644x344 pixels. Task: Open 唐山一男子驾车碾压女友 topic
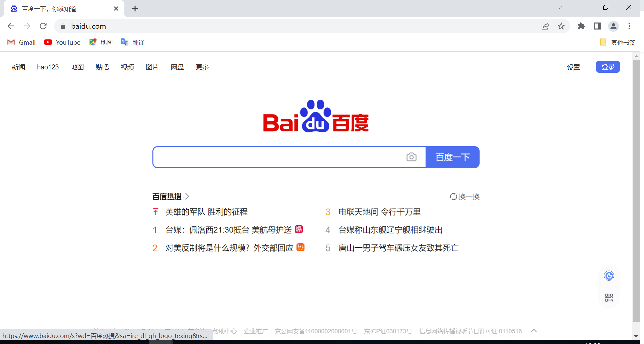pyautogui.click(x=399, y=248)
